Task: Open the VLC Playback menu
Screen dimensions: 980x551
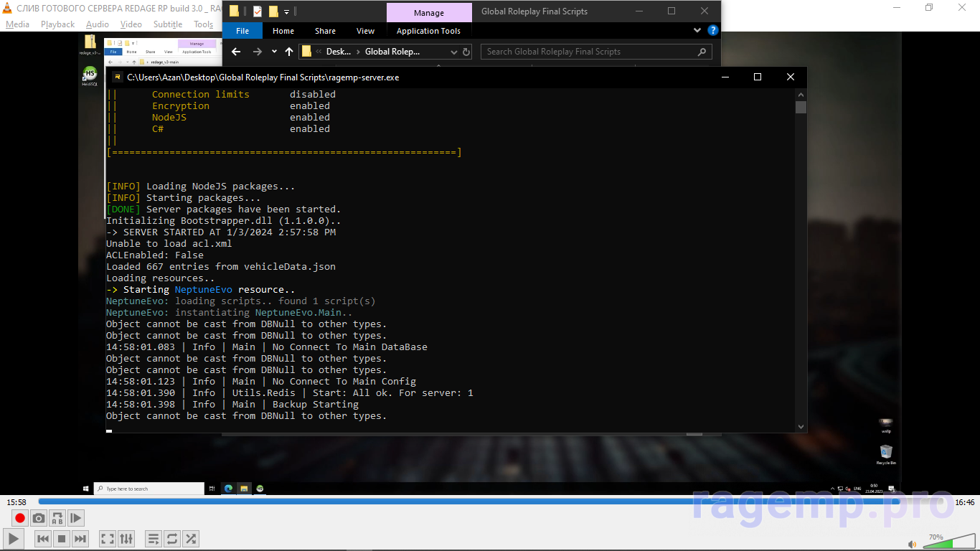Action: point(57,24)
